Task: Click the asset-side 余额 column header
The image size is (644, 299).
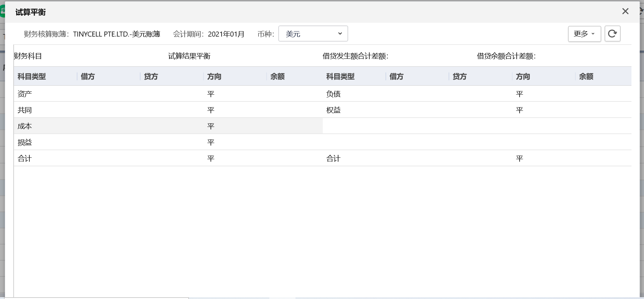Action: coord(278,76)
